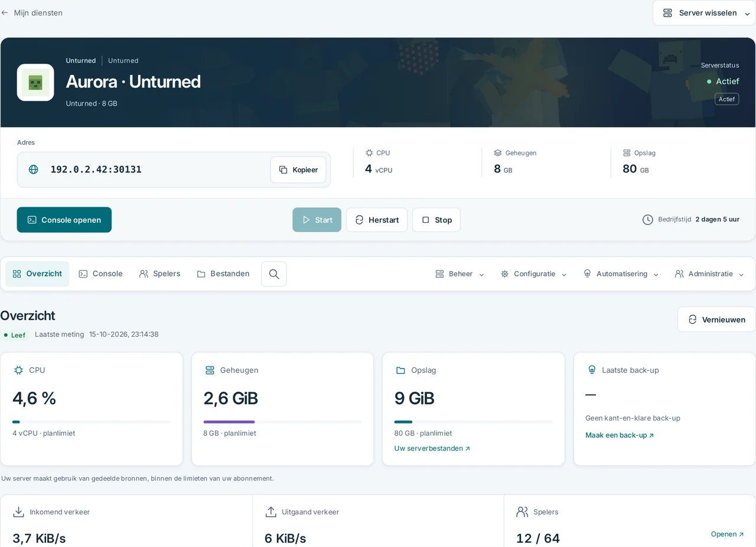Click the Kopieer address button
This screenshot has width=756, height=547.
[298, 170]
